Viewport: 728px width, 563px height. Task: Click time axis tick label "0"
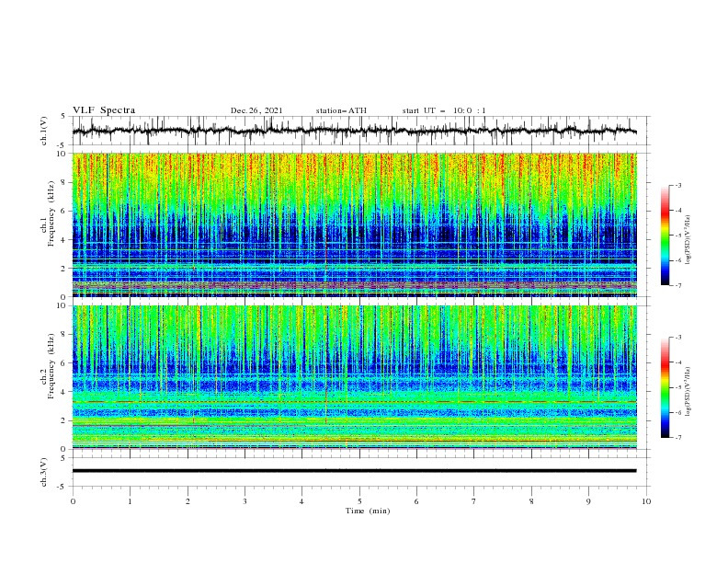73,501
